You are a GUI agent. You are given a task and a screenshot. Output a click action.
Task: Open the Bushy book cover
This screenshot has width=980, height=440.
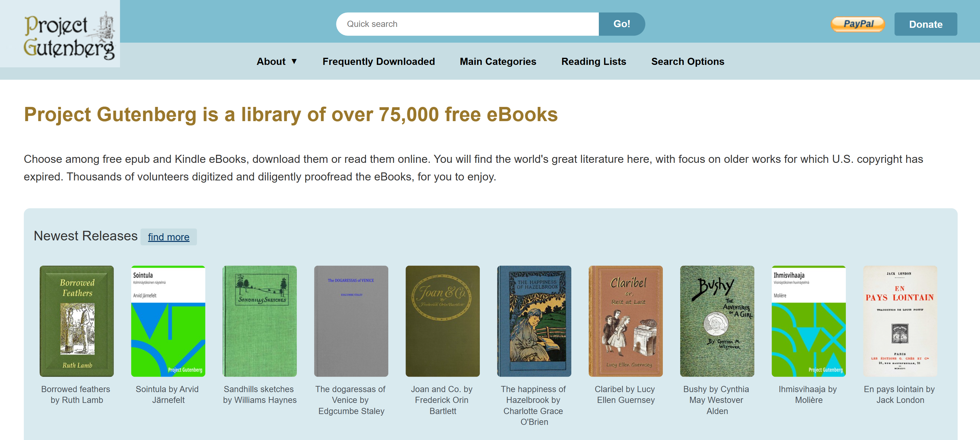[717, 321]
